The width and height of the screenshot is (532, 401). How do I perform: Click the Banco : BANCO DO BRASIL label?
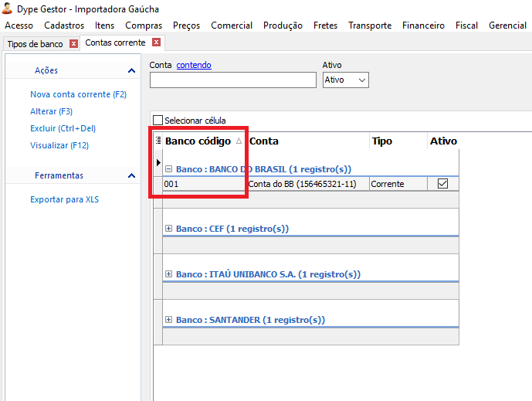click(x=263, y=169)
